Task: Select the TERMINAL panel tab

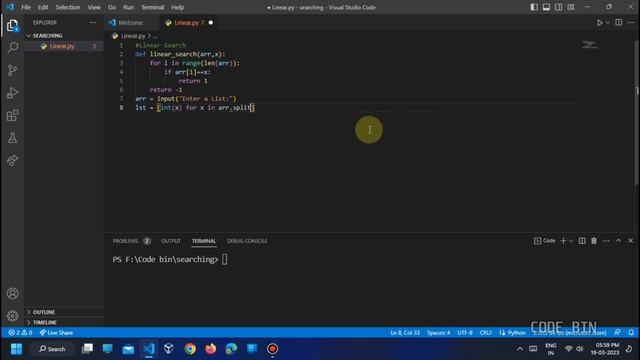Action: (204, 241)
